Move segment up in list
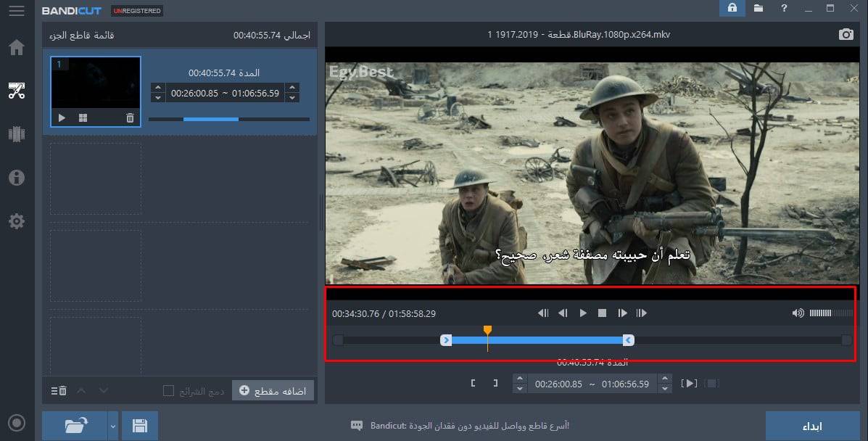This screenshot has height=441, width=868. pos(81,390)
